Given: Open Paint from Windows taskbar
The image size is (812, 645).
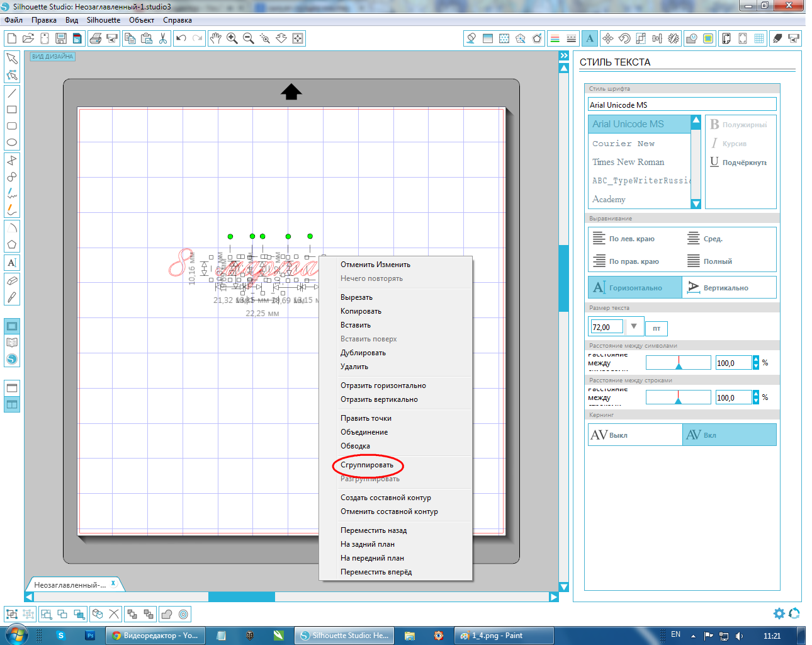Looking at the screenshot, I should click(504, 636).
